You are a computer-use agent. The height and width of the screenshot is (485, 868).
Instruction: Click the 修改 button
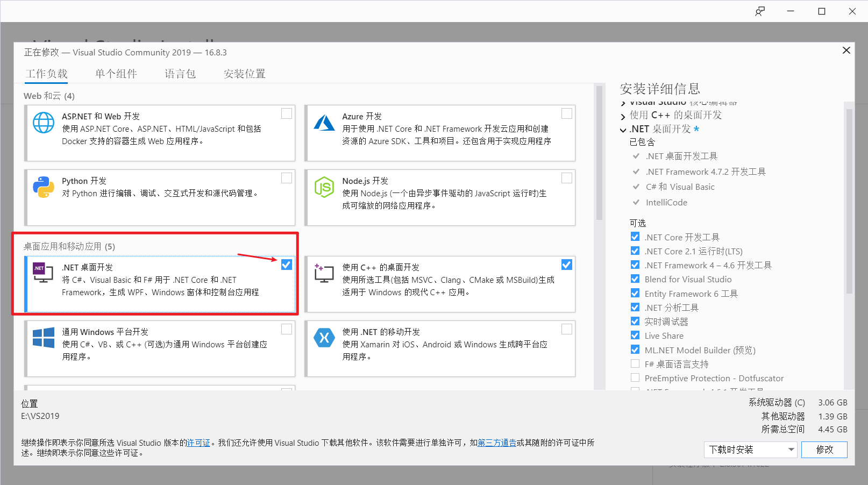pyautogui.click(x=824, y=450)
